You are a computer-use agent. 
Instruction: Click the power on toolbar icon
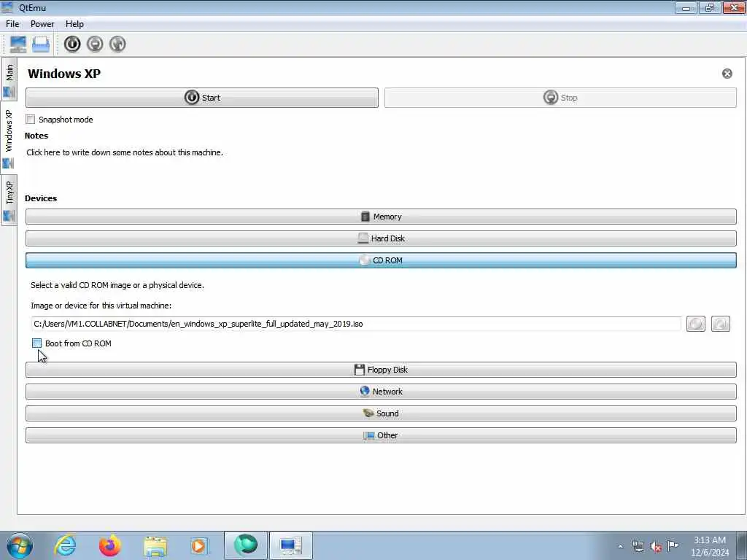coord(72,44)
